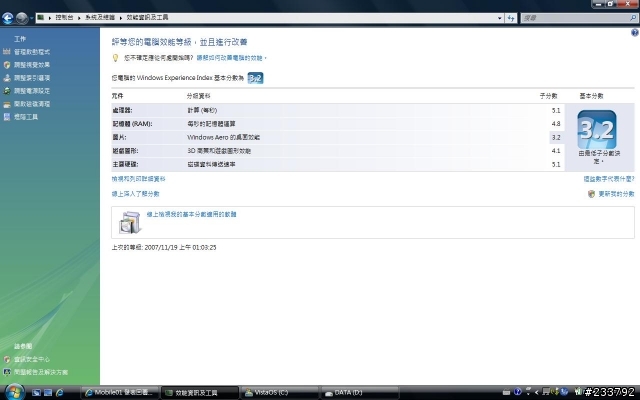Select 控制台 breadcrumb in address bar

coord(64,18)
